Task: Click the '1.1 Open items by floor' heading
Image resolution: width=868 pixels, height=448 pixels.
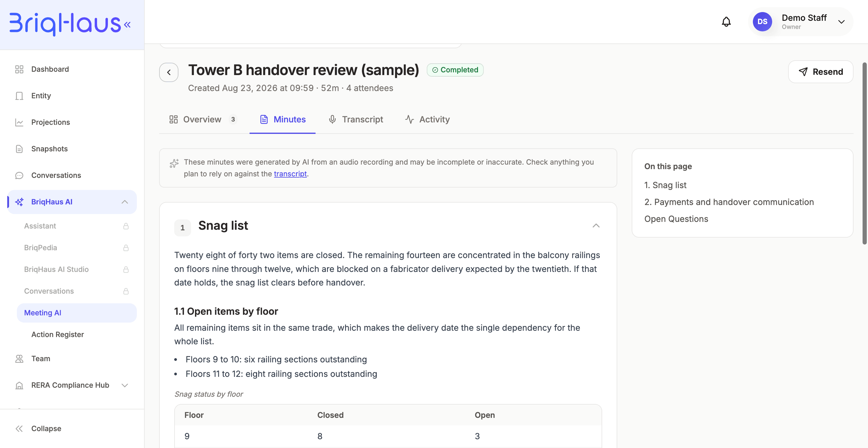Action: pyautogui.click(x=226, y=311)
